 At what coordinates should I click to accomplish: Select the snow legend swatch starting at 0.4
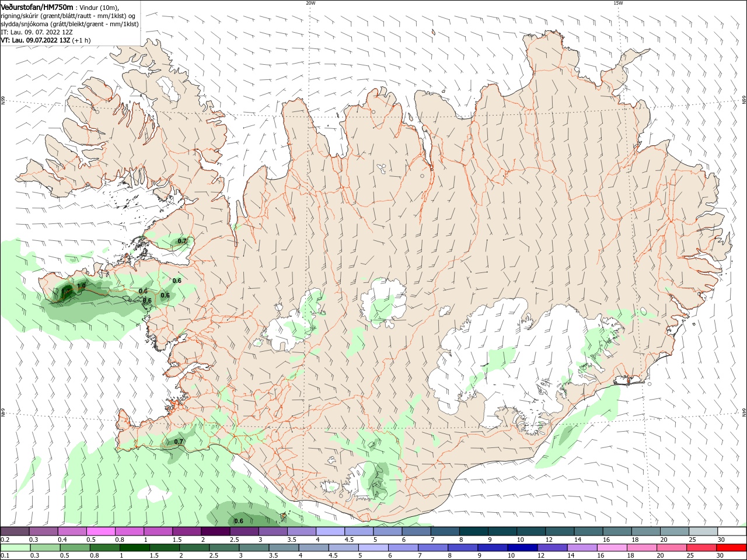[x=72, y=531]
